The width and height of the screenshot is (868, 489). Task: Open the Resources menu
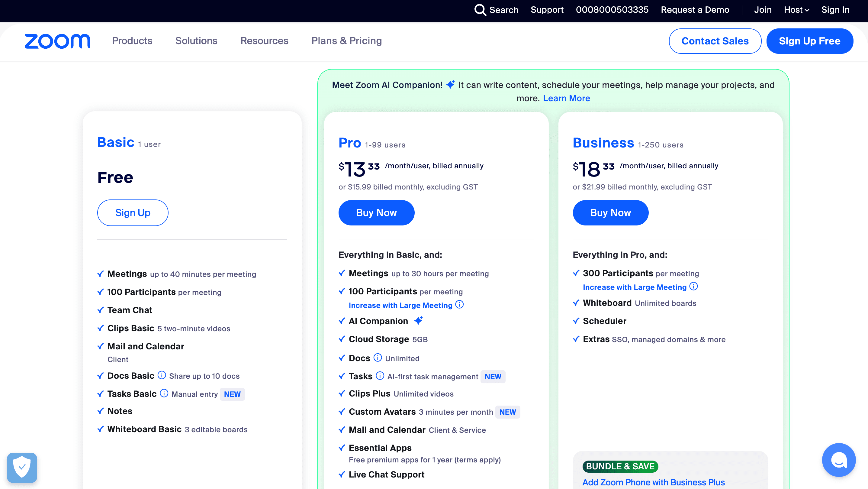click(x=265, y=41)
